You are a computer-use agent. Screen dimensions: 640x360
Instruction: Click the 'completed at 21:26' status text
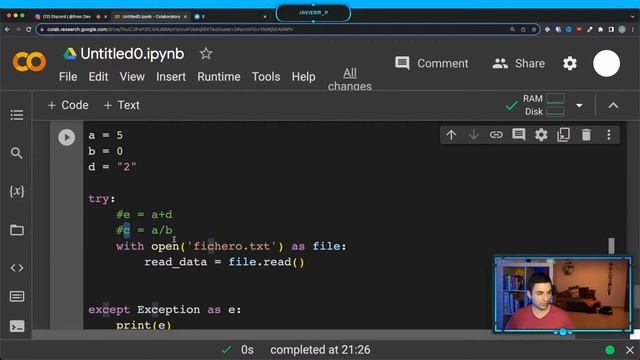(320, 350)
